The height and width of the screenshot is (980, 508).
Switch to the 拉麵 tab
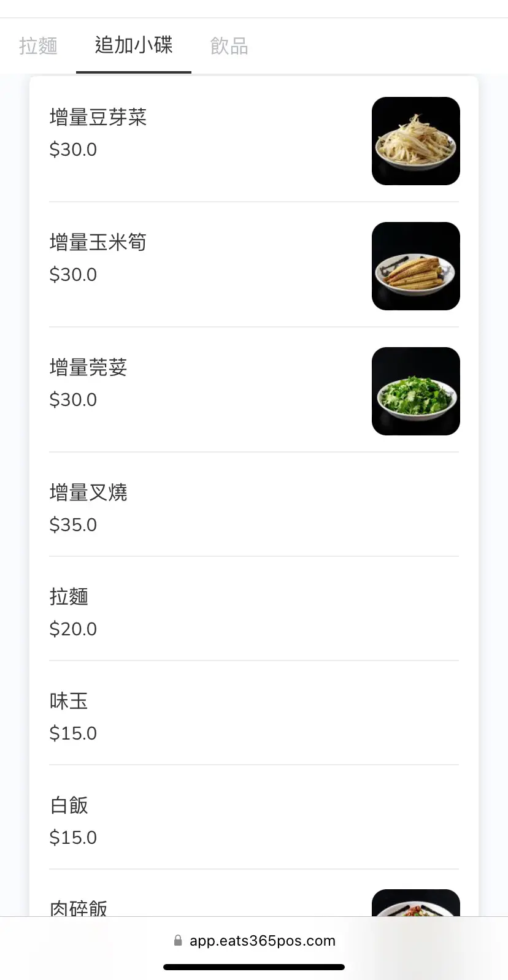(38, 46)
